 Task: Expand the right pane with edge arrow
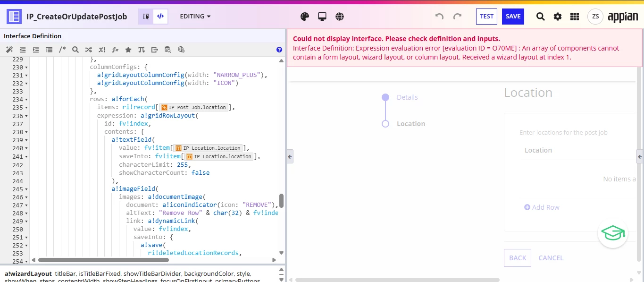pos(640,156)
